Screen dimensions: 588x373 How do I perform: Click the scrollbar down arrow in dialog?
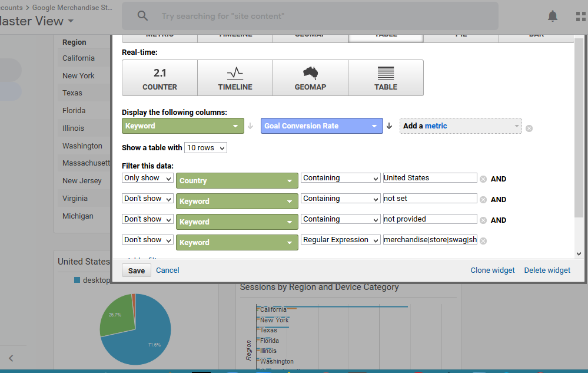(579, 254)
